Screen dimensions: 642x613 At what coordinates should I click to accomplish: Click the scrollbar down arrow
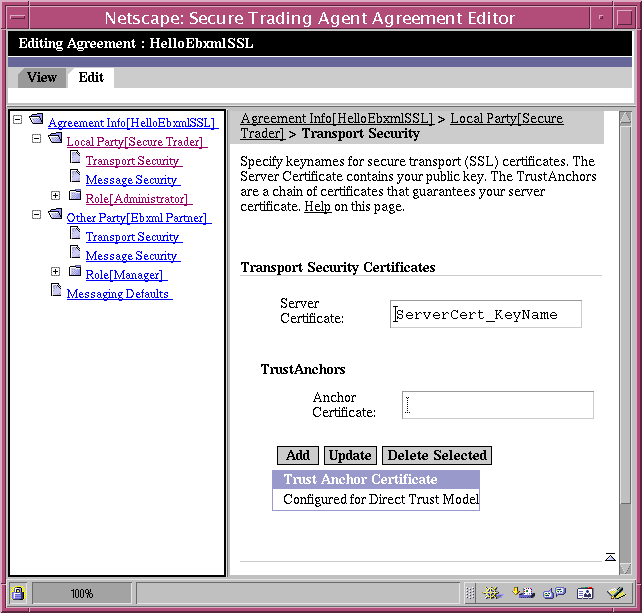coord(625,568)
